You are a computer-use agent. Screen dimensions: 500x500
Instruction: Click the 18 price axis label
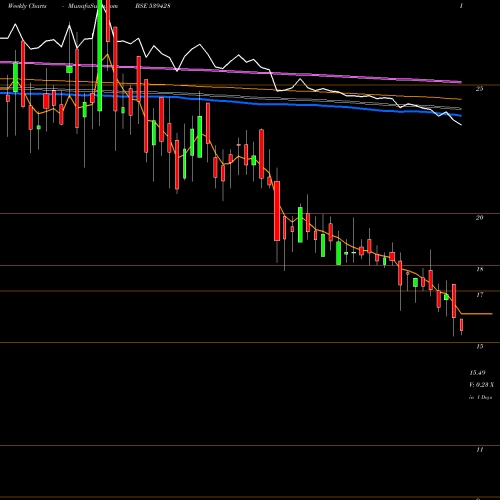coord(479,269)
